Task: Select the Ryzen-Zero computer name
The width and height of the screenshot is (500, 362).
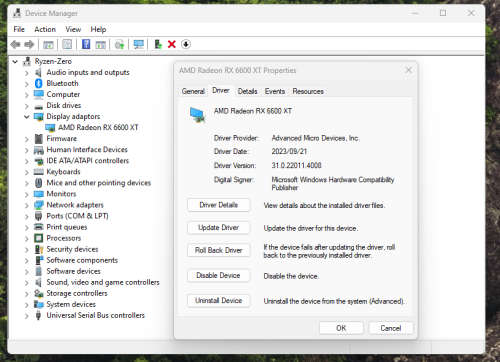Action: [x=53, y=61]
